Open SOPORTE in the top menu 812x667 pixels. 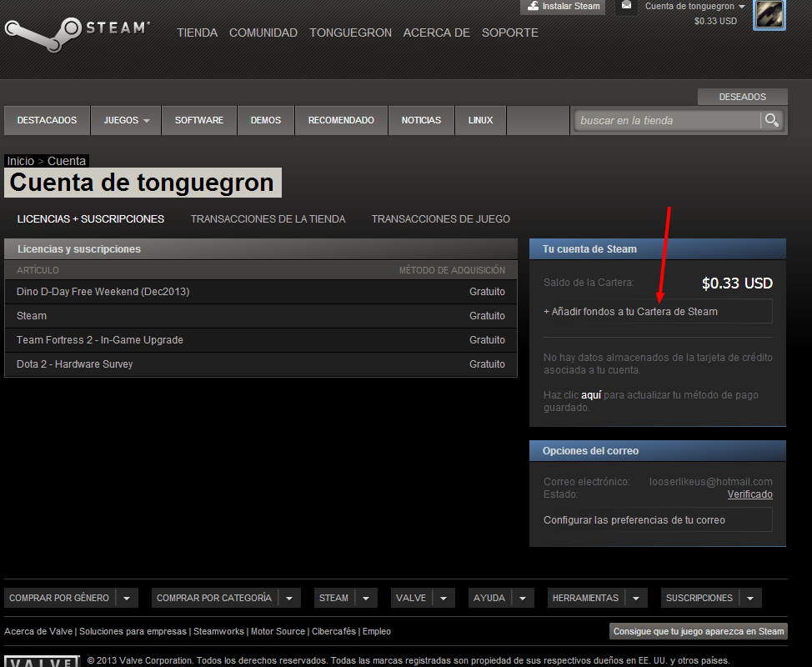point(510,33)
